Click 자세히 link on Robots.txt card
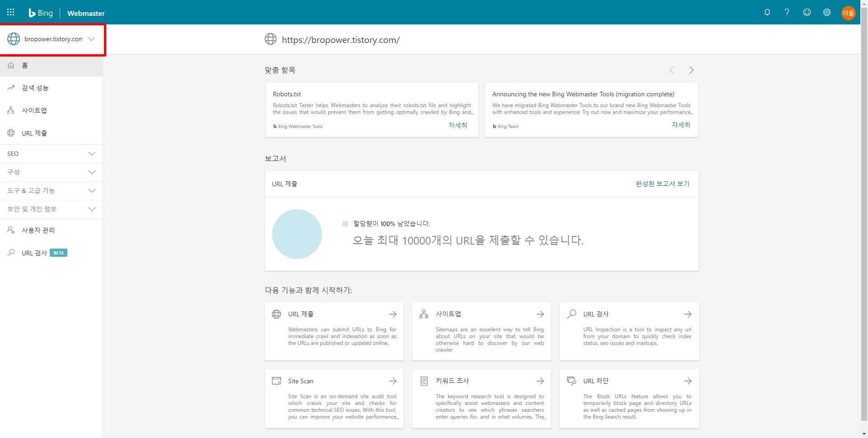Image resolution: width=868 pixels, height=438 pixels. [x=458, y=125]
